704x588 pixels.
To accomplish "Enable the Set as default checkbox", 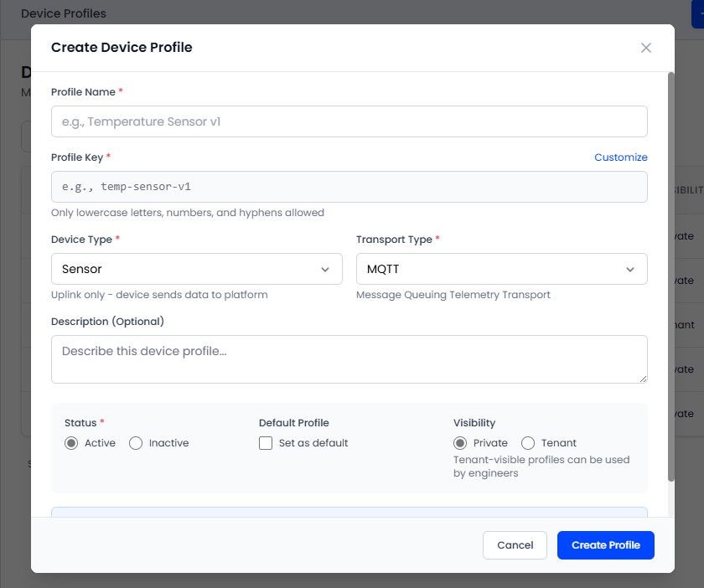I will (266, 443).
